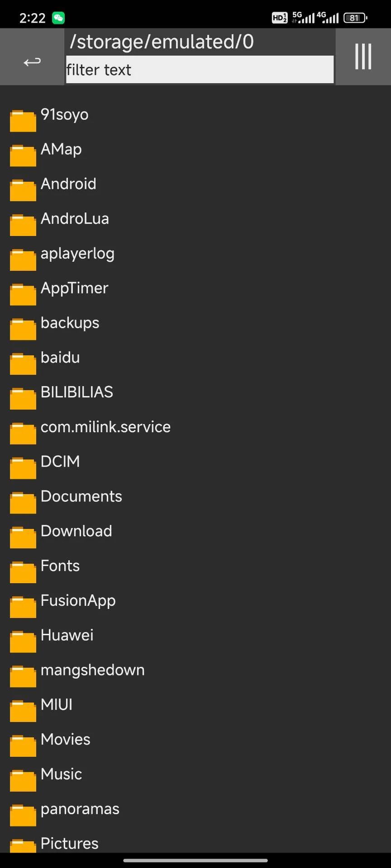Viewport: 391px width, 868px height.
Task: Tap the back arrow icon
Action: (32, 61)
